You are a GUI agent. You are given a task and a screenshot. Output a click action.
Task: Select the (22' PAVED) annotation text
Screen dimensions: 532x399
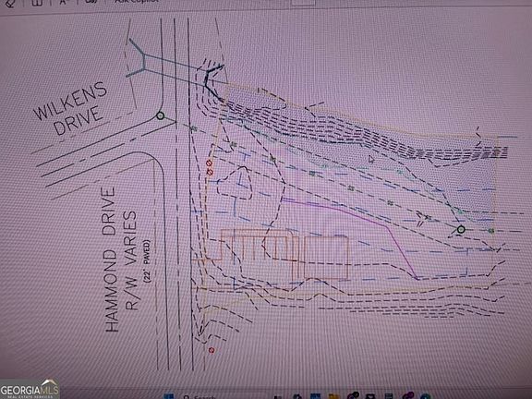(x=147, y=261)
